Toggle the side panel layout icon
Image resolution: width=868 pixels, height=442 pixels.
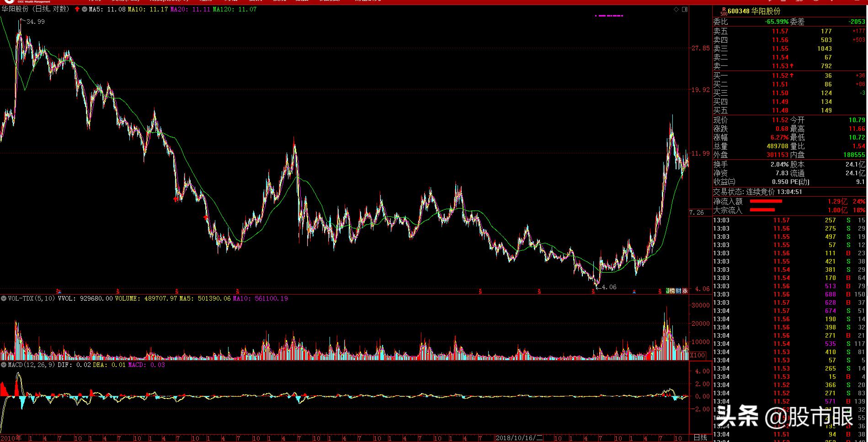pyautogui.click(x=684, y=10)
